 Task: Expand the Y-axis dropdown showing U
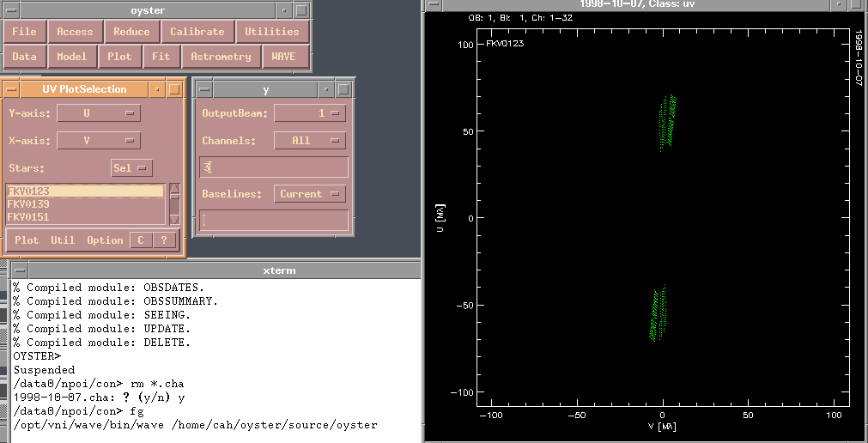(99, 112)
